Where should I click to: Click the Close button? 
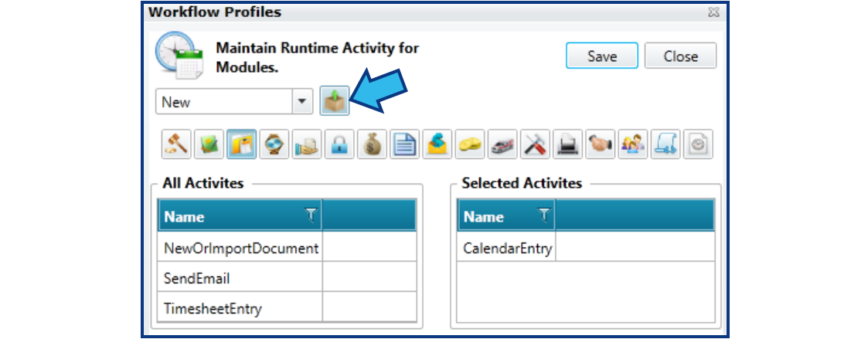681,56
